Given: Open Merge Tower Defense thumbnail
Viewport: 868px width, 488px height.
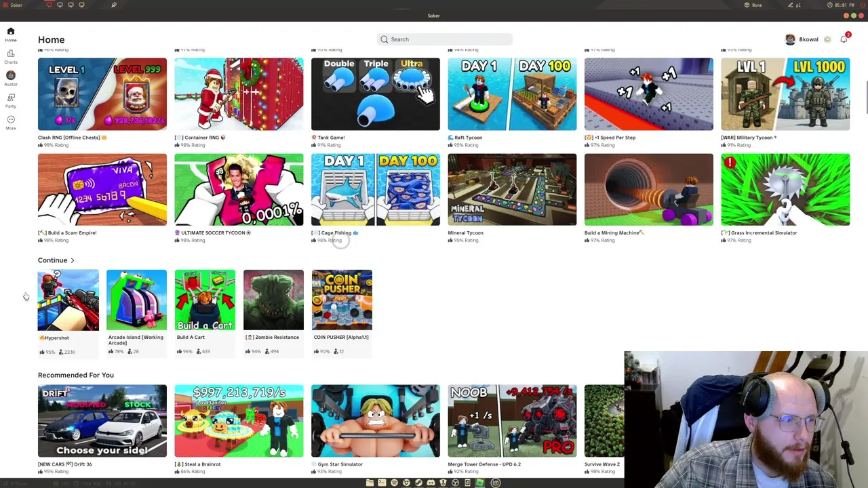Looking at the screenshot, I should 512,421.
